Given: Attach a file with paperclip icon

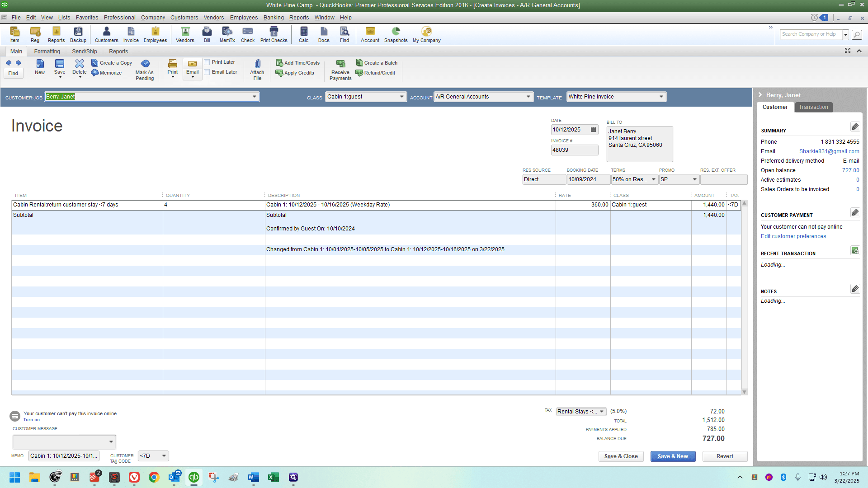Looking at the screenshot, I should pos(257,70).
